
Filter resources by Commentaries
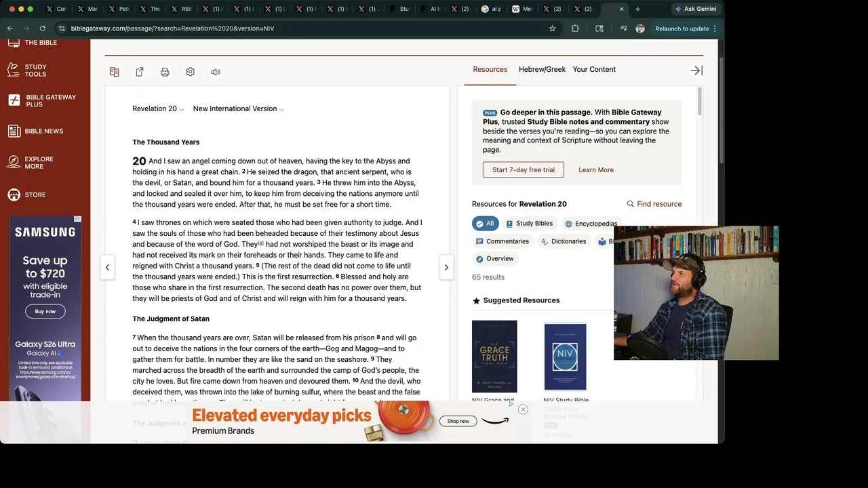(x=502, y=241)
